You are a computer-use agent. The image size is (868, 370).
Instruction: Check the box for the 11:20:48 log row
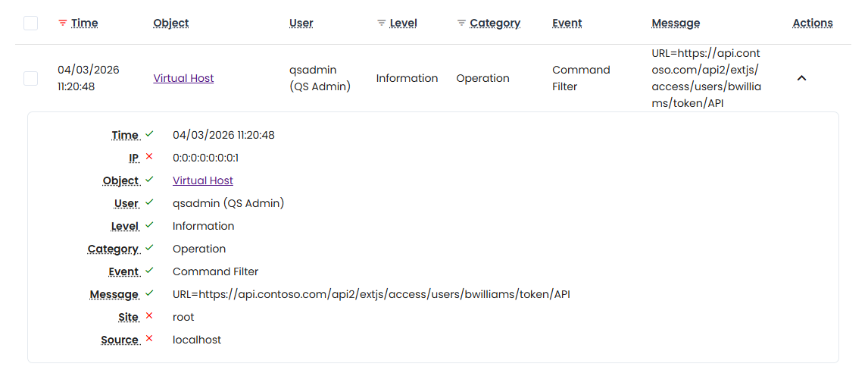tap(30, 78)
